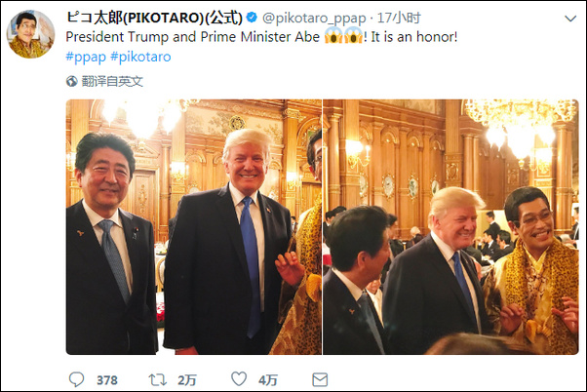587x392 pixels.
Task: Click the blue verified badge
Action: click(x=252, y=18)
